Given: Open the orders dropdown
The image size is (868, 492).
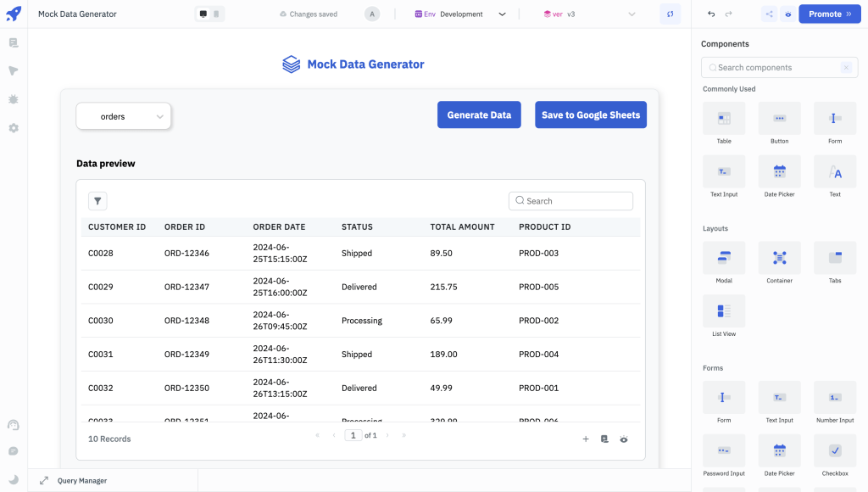Looking at the screenshot, I should click(123, 115).
